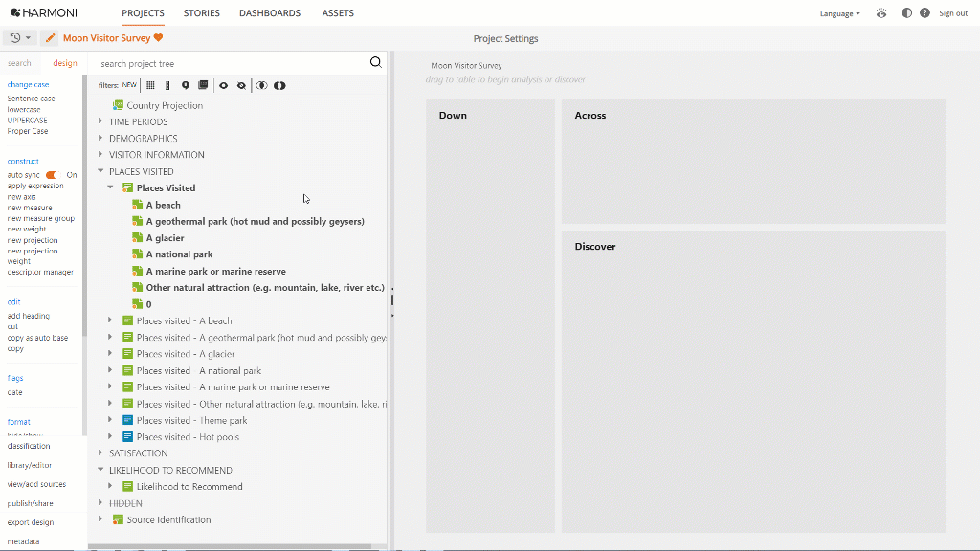
Task: Click the NEW filter label
Action: 129,85
